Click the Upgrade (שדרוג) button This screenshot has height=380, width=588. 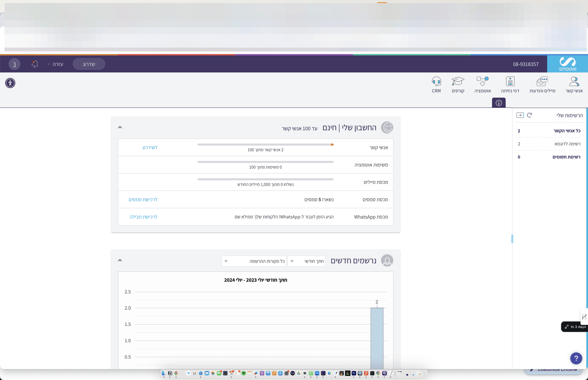click(x=89, y=64)
